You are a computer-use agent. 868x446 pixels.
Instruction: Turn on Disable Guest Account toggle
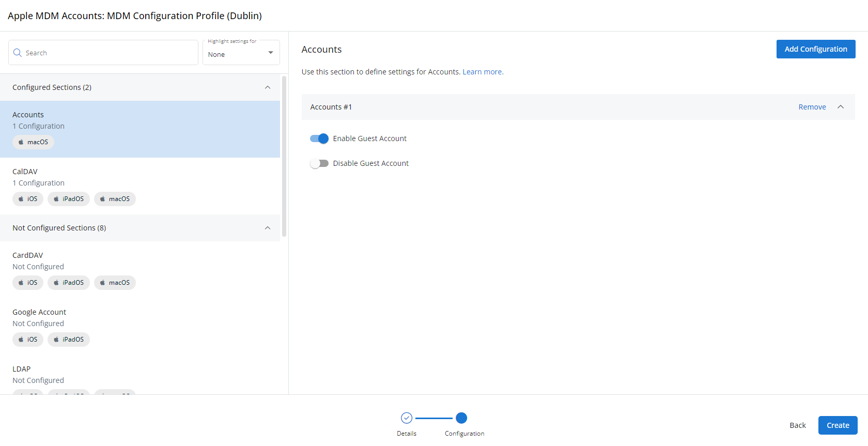(x=319, y=163)
